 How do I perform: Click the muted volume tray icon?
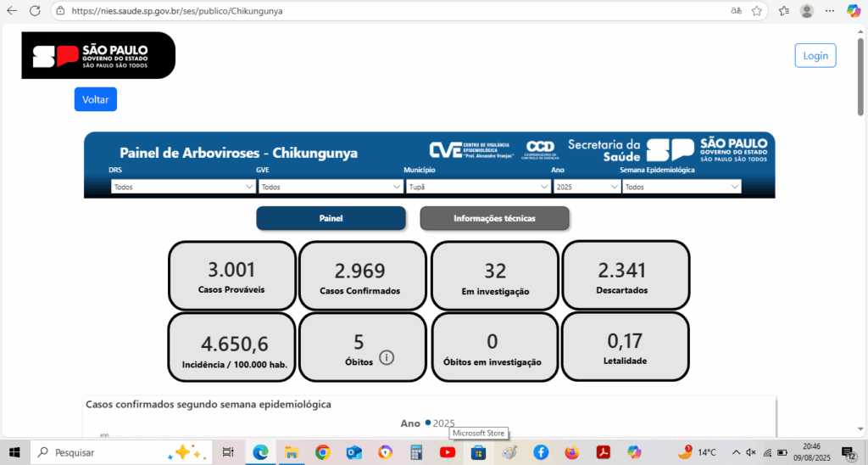pyautogui.click(x=751, y=452)
